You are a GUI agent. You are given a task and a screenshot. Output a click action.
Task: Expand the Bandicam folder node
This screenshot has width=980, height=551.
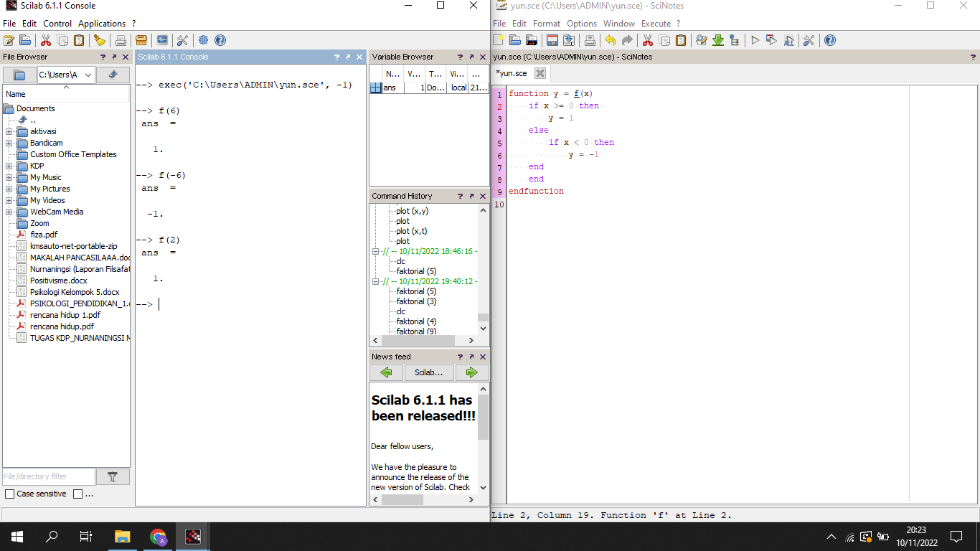(9, 143)
